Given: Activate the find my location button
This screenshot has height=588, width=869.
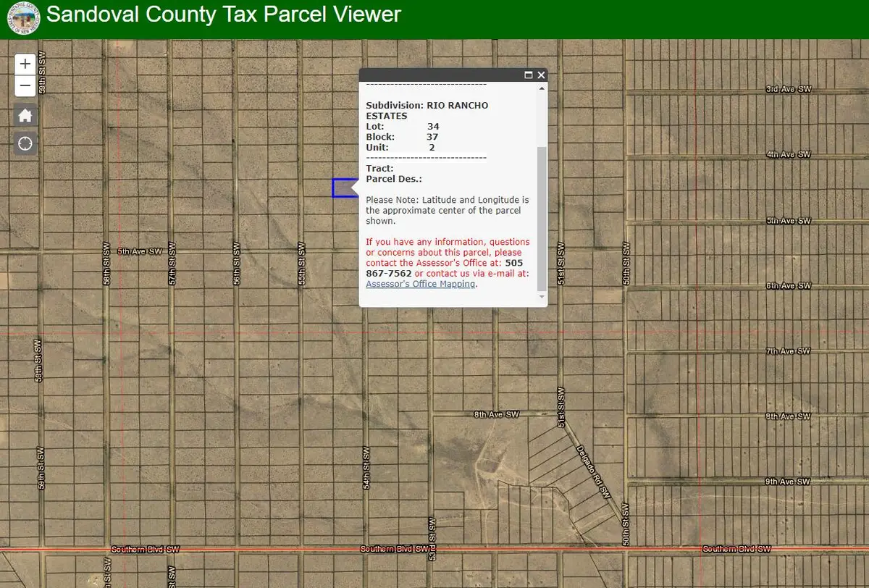Looking at the screenshot, I should pyautogui.click(x=25, y=143).
